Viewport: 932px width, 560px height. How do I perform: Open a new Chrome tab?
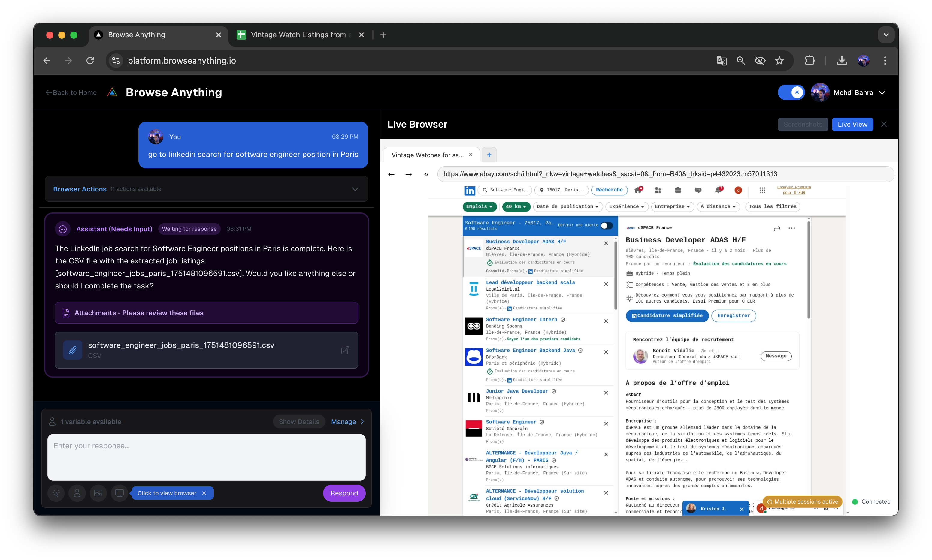(x=383, y=35)
